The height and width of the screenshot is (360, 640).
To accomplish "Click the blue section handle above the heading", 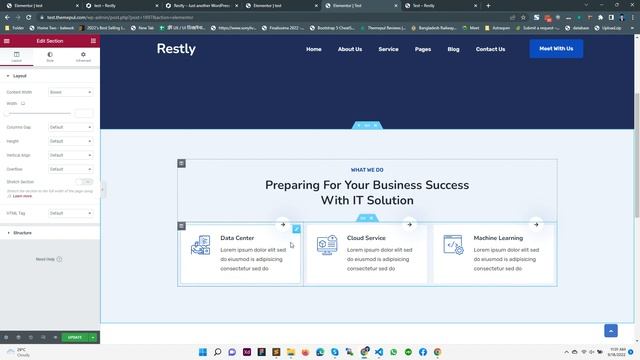I will 367,125.
